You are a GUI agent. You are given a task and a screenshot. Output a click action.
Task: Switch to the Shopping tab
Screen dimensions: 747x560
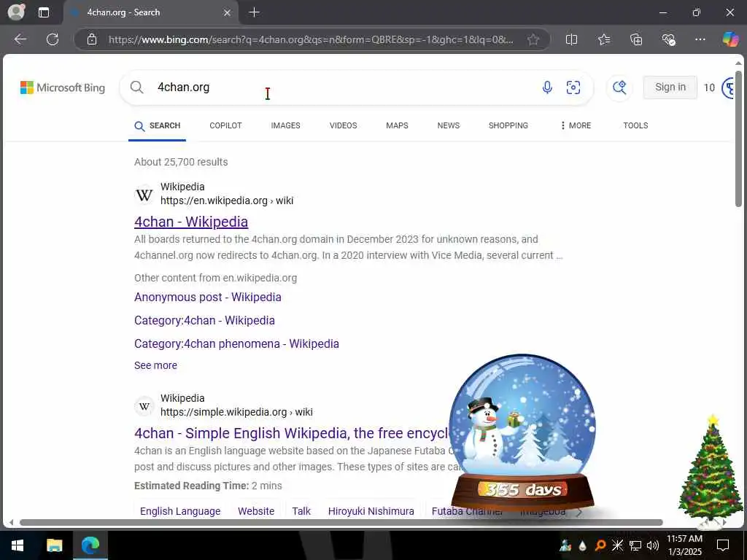(x=508, y=125)
